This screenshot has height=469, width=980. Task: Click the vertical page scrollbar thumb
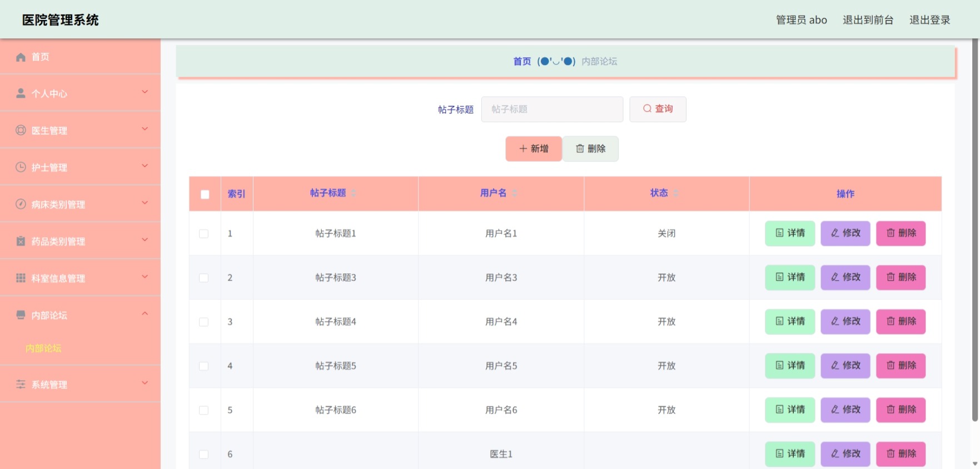coord(975,230)
